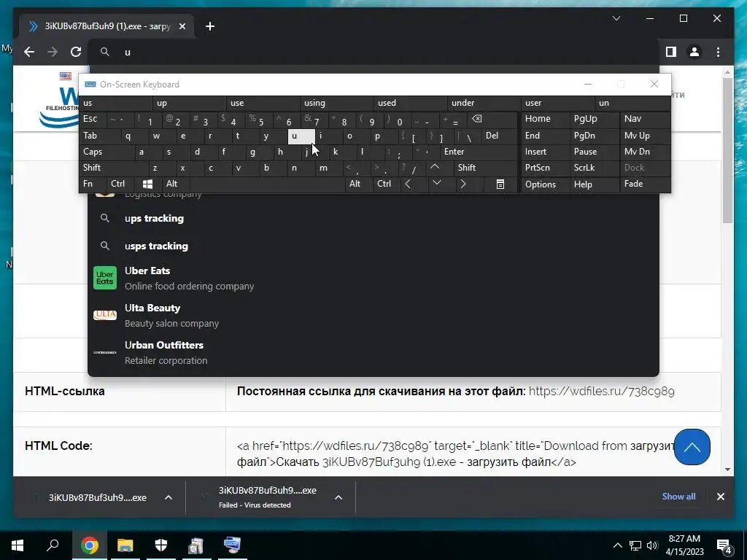Click 'Show all' downloads link
Image resolution: width=747 pixels, height=560 pixels.
tap(678, 496)
